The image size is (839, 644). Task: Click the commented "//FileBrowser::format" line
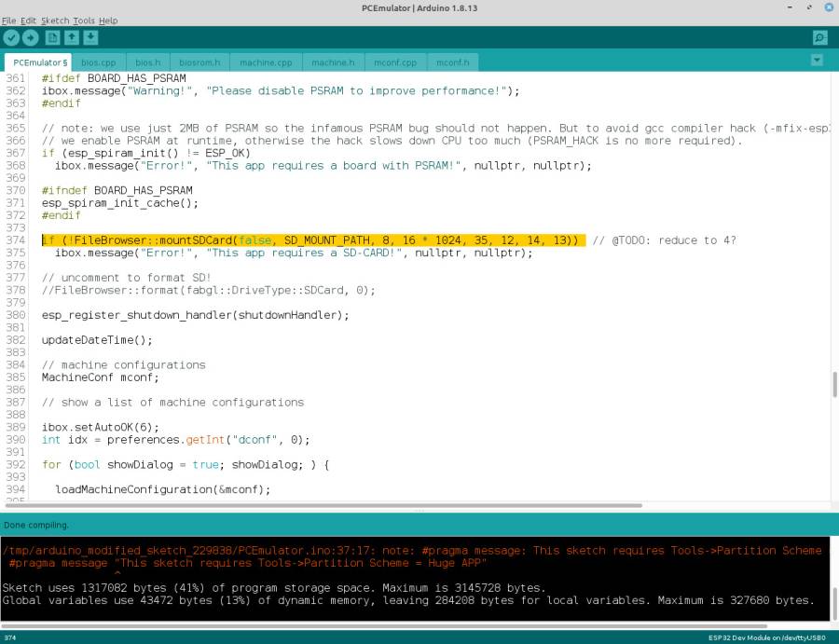click(x=209, y=291)
